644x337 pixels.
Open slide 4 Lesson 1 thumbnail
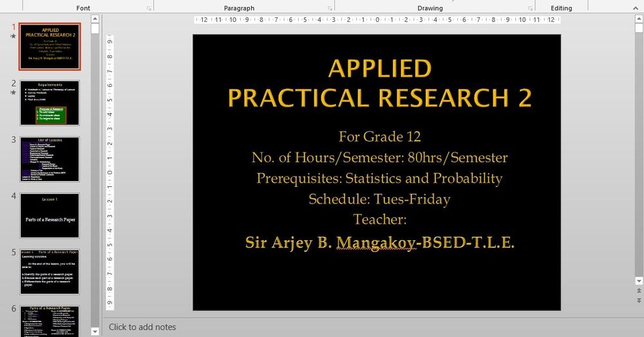50,215
